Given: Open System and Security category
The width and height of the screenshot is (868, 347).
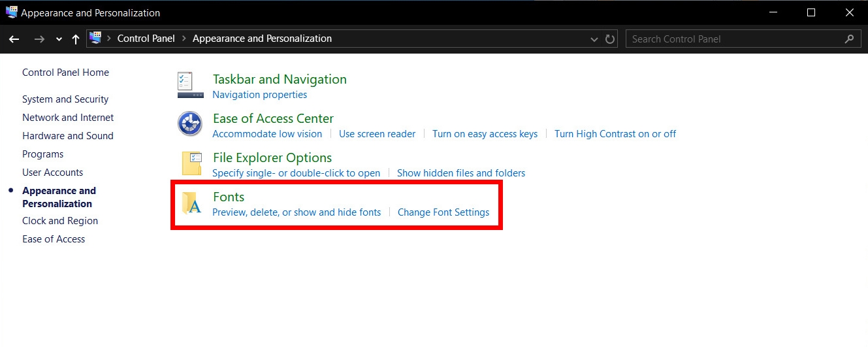Looking at the screenshot, I should 65,99.
